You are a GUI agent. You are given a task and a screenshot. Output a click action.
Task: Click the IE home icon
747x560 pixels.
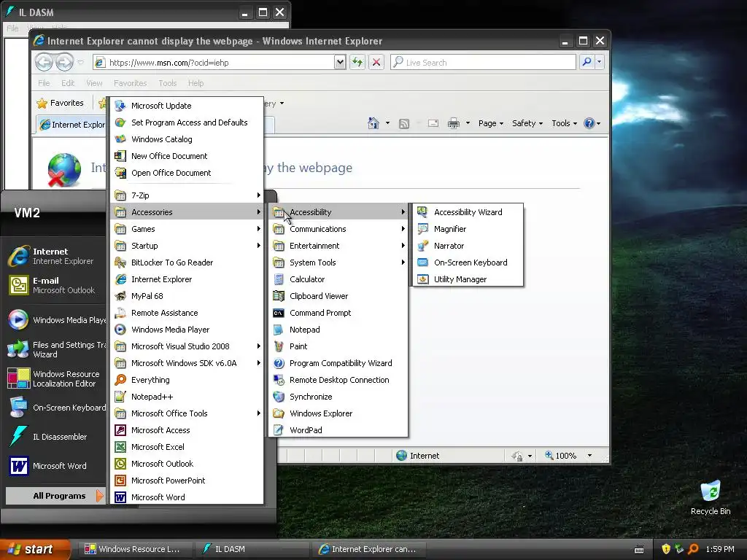373,123
